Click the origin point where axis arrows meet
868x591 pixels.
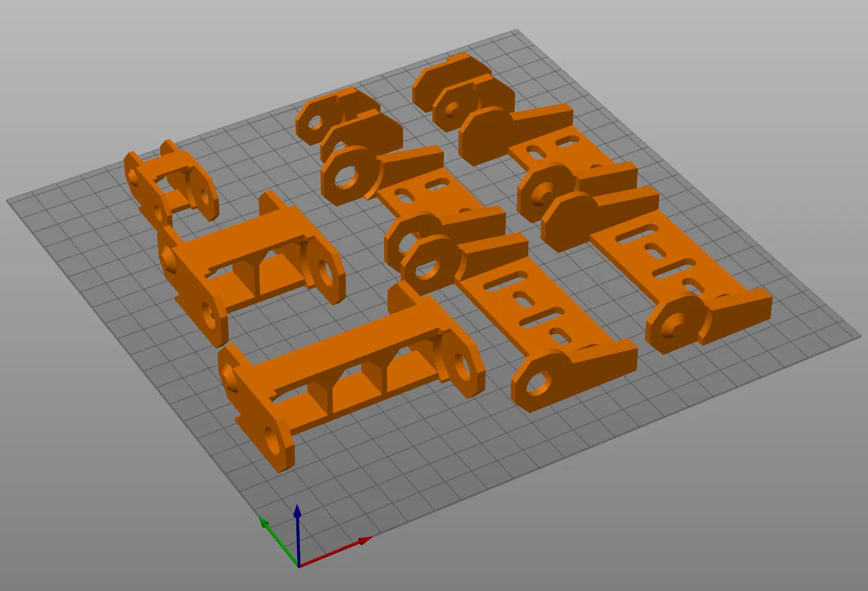[298, 565]
